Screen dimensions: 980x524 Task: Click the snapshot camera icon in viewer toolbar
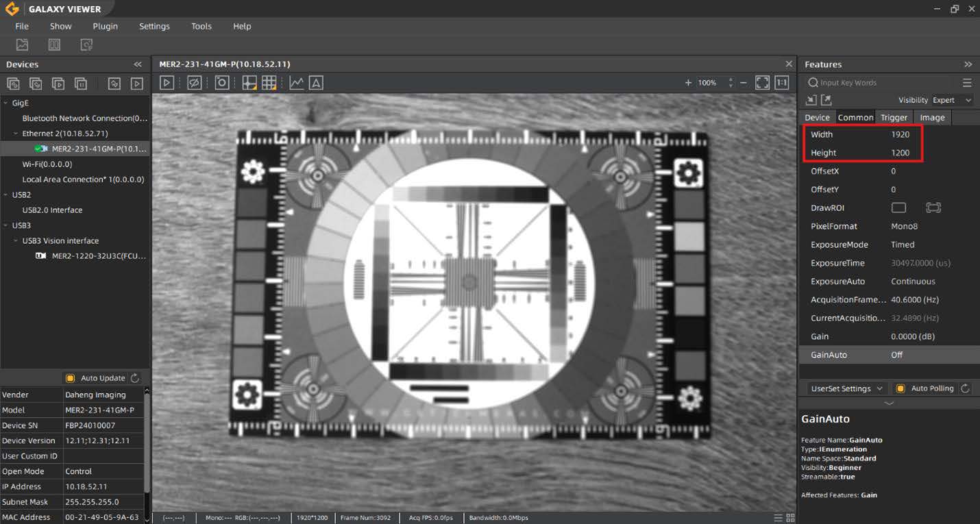pyautogui.click(x=222, y=83)
